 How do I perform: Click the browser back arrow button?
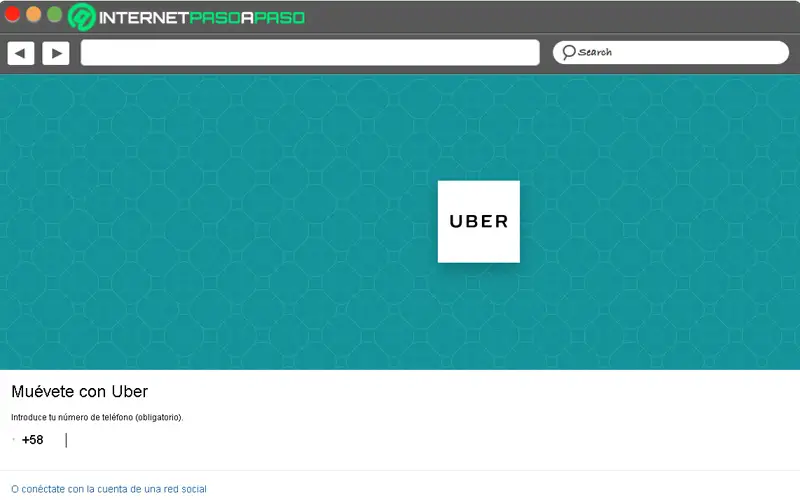pyautogui.click(x=21, y=53)
